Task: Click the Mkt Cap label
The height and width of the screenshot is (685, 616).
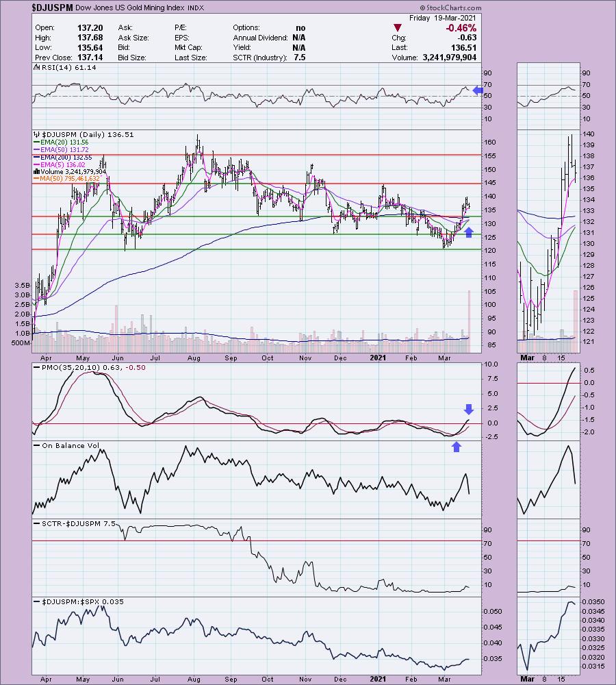Action: click(188, 47)
